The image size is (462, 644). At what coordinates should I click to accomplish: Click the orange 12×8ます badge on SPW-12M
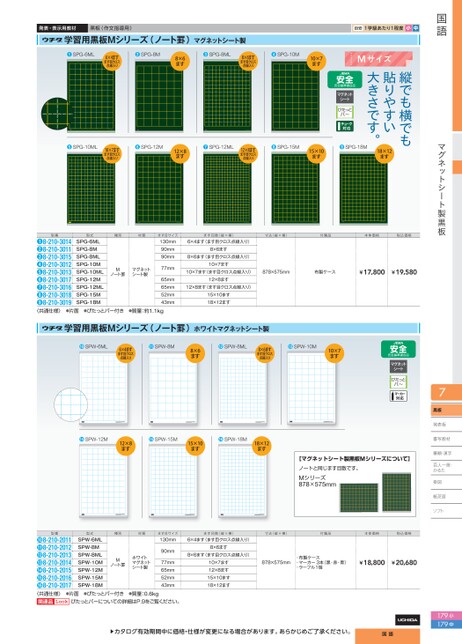pos(125,446)
